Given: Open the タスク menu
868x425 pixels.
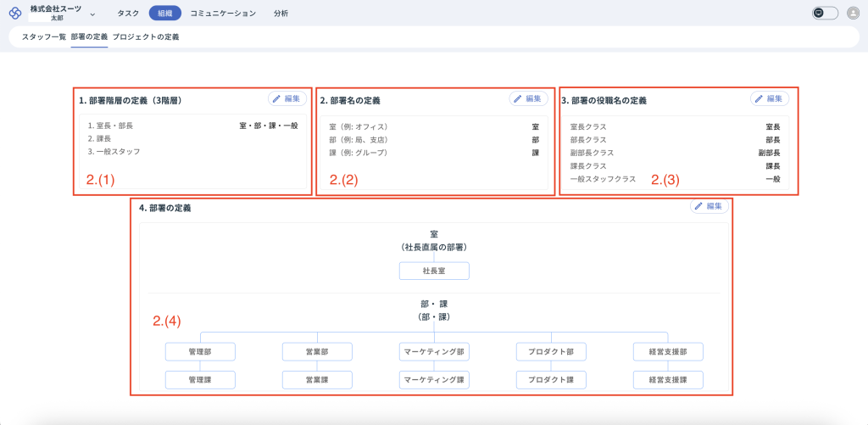Looking at the screenshot, I should click(128, 14).
